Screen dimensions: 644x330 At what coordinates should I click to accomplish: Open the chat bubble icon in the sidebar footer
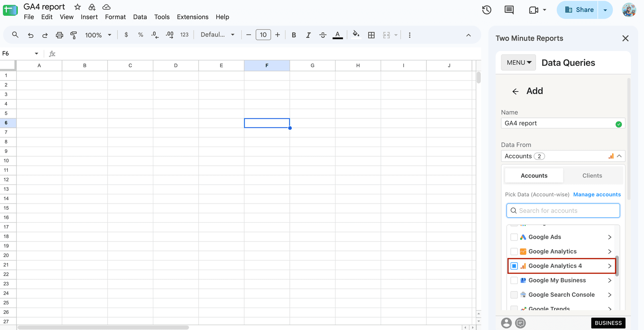521,323
